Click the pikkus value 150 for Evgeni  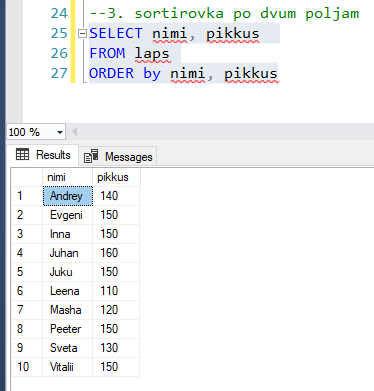116,215
